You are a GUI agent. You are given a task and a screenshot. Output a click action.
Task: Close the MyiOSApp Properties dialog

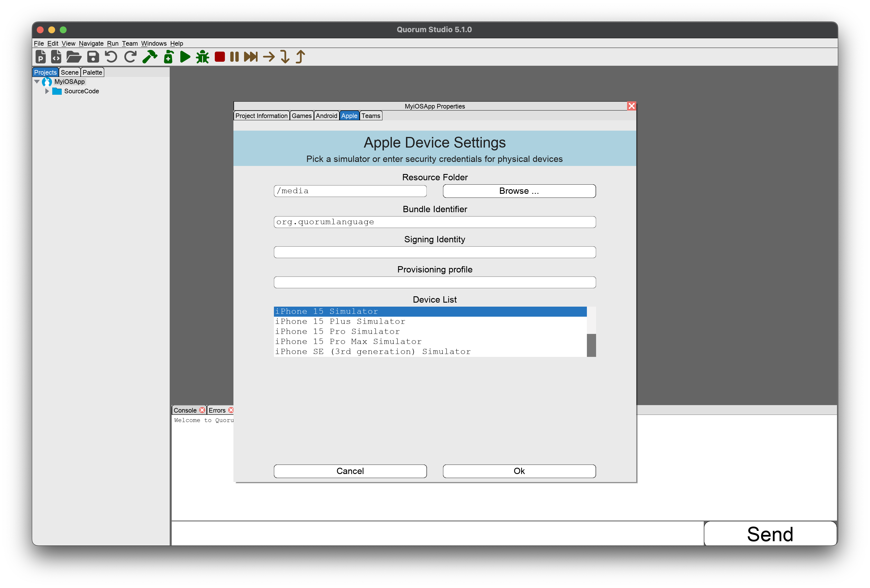coord(631,106)
